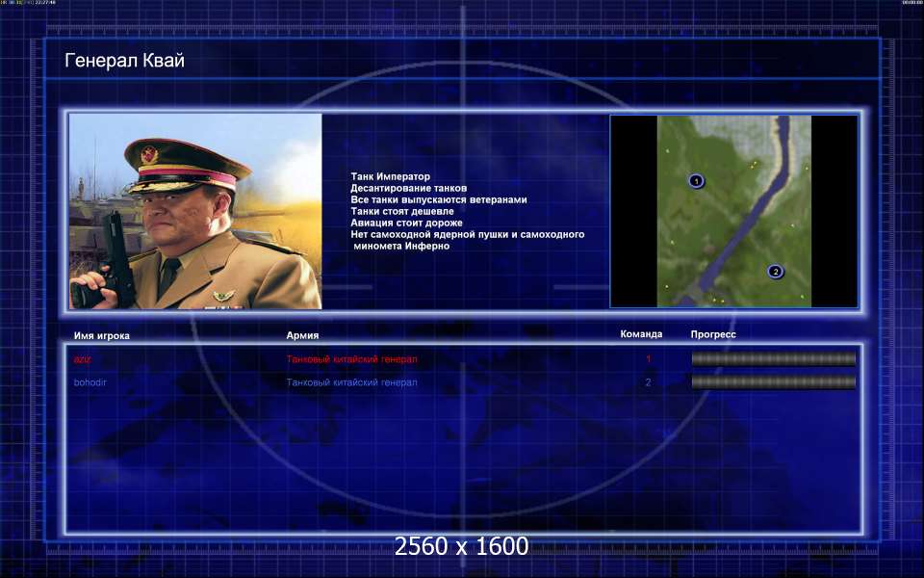Click start position marker 1 on the map

pos(696,180)
